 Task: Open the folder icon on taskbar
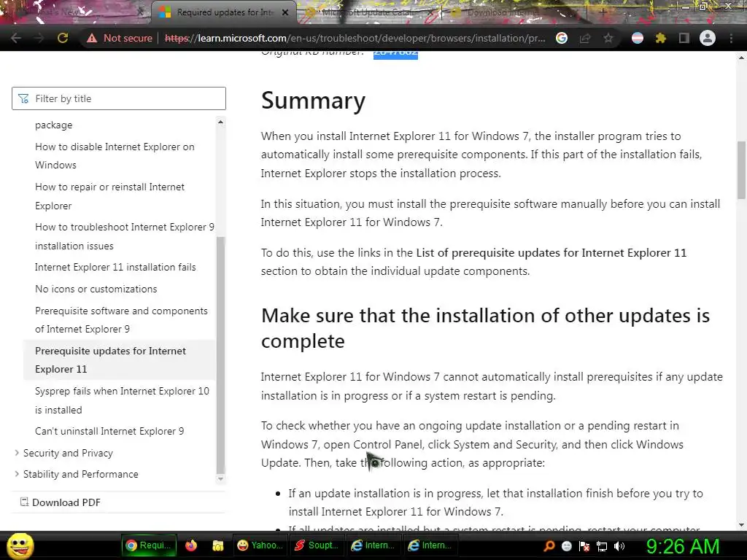point(217,545)
